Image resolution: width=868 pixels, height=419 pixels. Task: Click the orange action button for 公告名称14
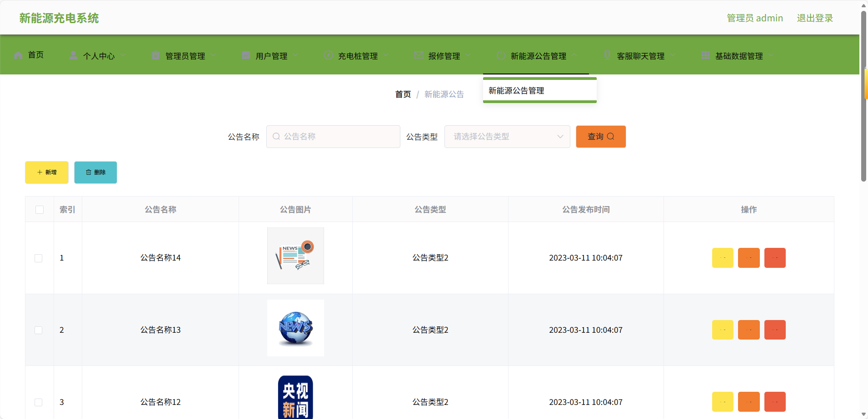(749, 258)
